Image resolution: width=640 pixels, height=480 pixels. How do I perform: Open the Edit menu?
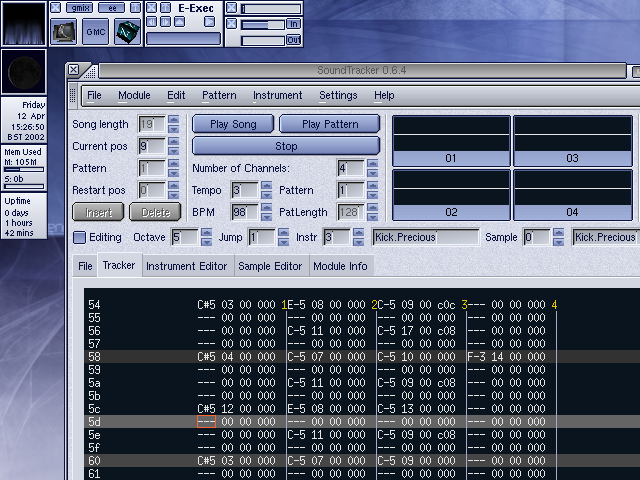176,96
